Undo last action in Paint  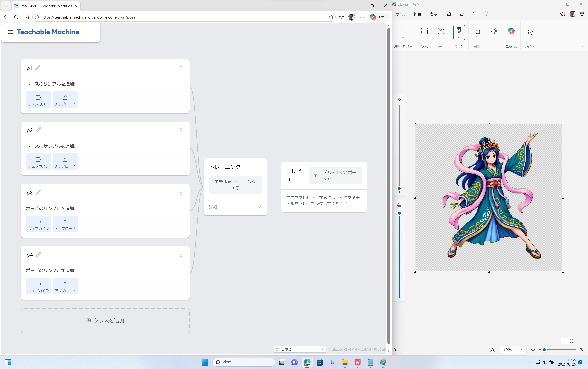click(x=475, y=14)
